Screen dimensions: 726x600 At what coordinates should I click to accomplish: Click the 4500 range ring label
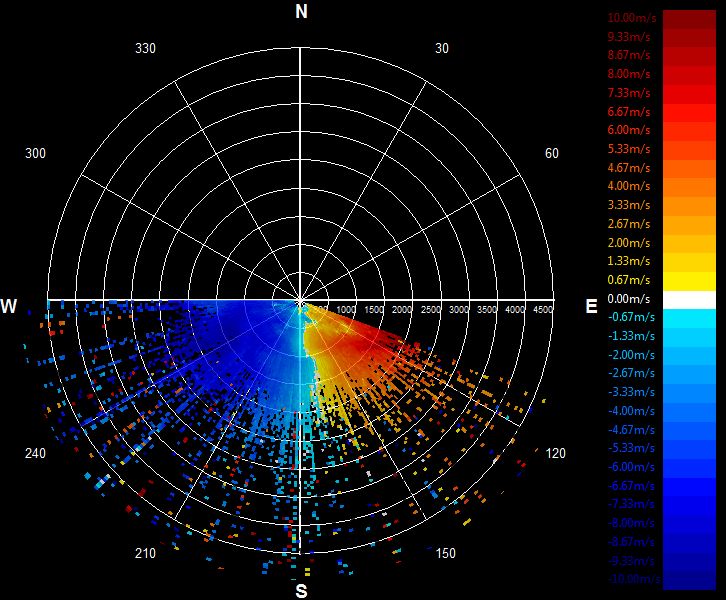[x=543, y=310]
